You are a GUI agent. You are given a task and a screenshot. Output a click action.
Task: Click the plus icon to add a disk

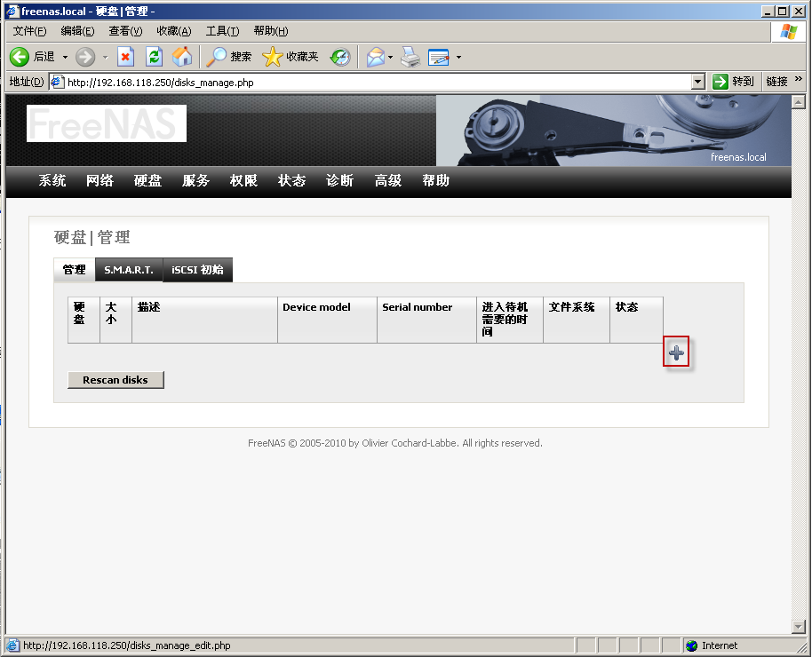click(x=676, y=353)
